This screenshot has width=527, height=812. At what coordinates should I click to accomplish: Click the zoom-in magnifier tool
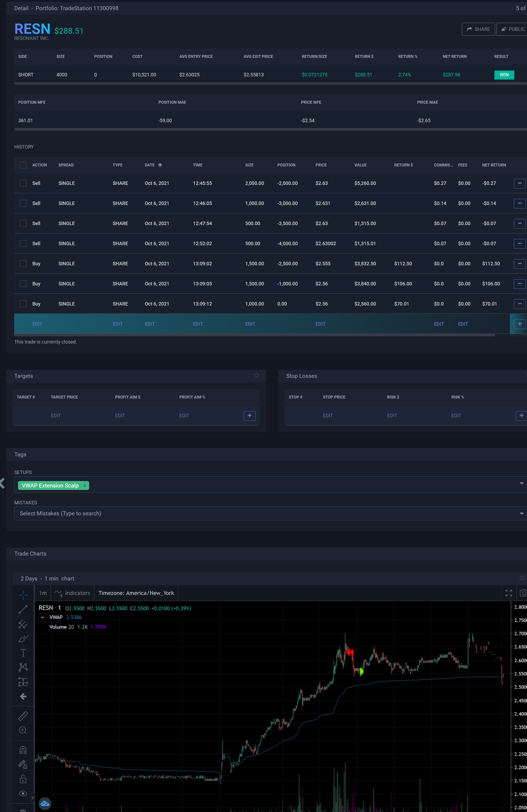[23, 730]
